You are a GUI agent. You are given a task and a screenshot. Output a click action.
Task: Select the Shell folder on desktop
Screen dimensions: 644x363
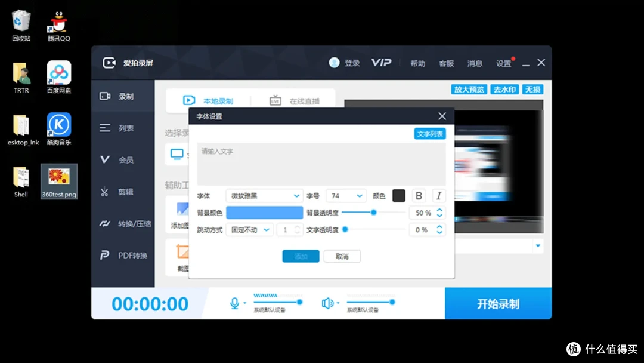[21, 181]
